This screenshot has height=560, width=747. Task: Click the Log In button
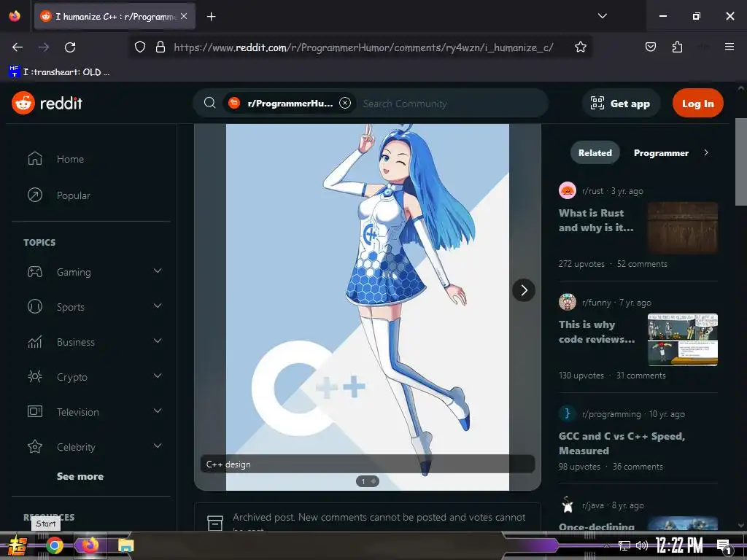(697, 104)
